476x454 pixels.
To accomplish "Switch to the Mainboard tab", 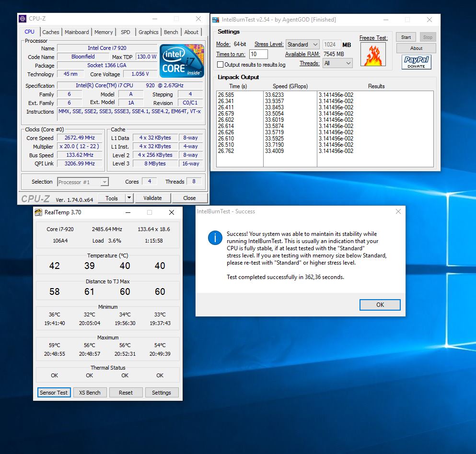I will click(77, 32).
